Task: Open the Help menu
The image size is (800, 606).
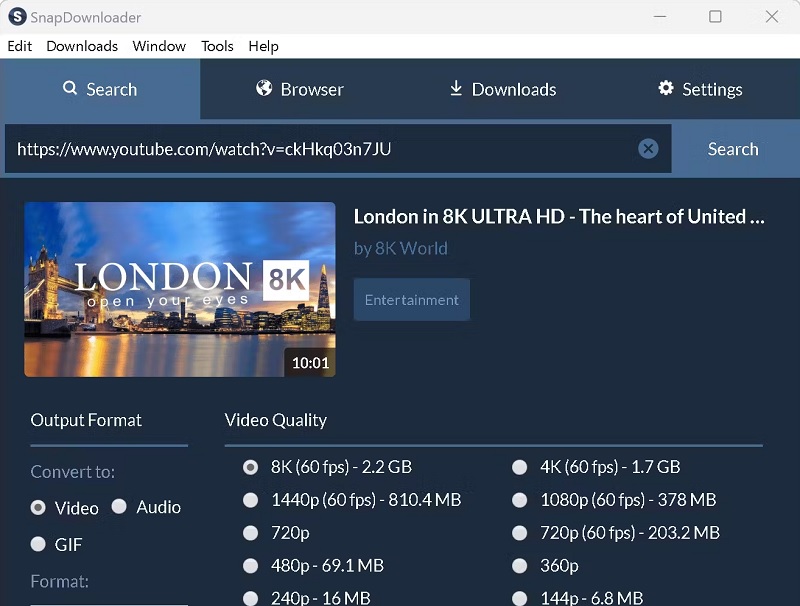Action: click(263, 46)
